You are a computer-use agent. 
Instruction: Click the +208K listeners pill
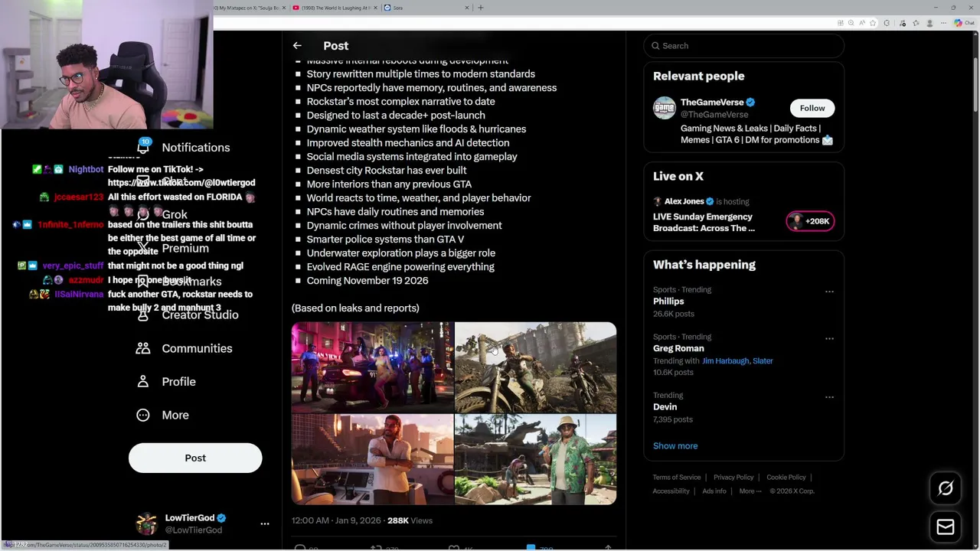pyautogui.click(x=810, y=221)
